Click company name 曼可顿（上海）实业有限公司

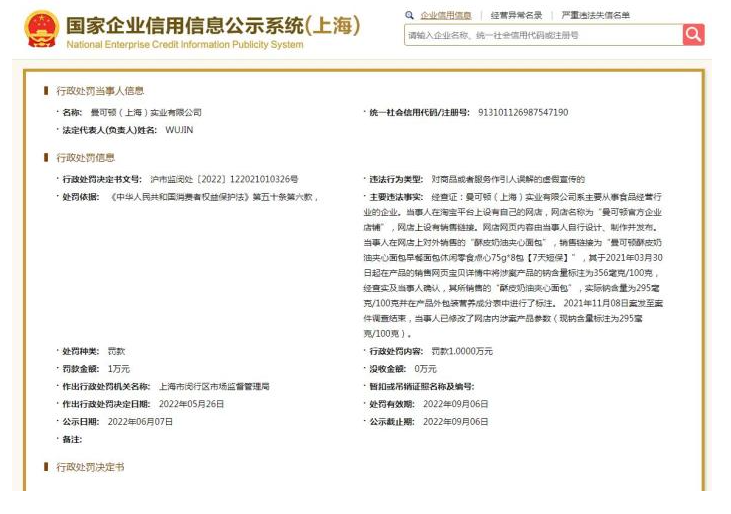(x=146, y=112)
